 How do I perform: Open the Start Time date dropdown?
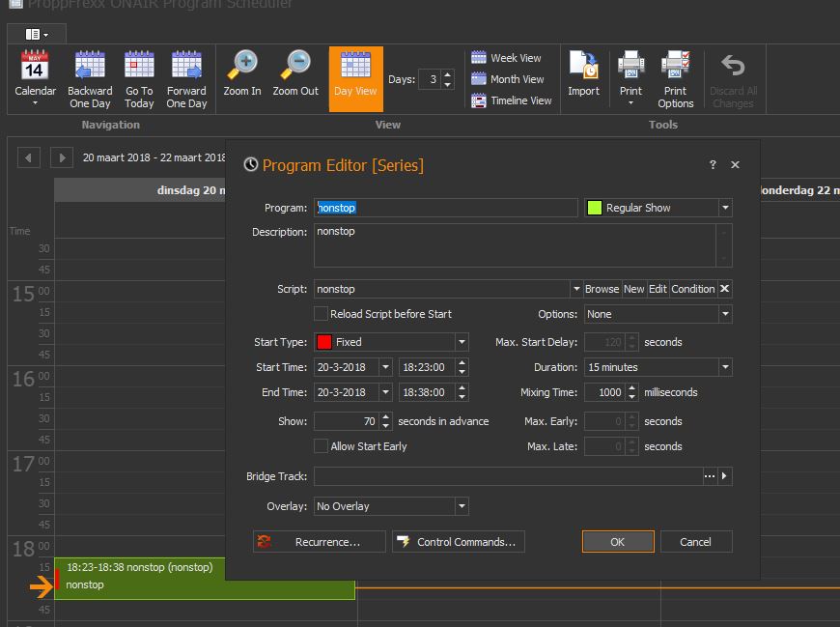(385, 367)
